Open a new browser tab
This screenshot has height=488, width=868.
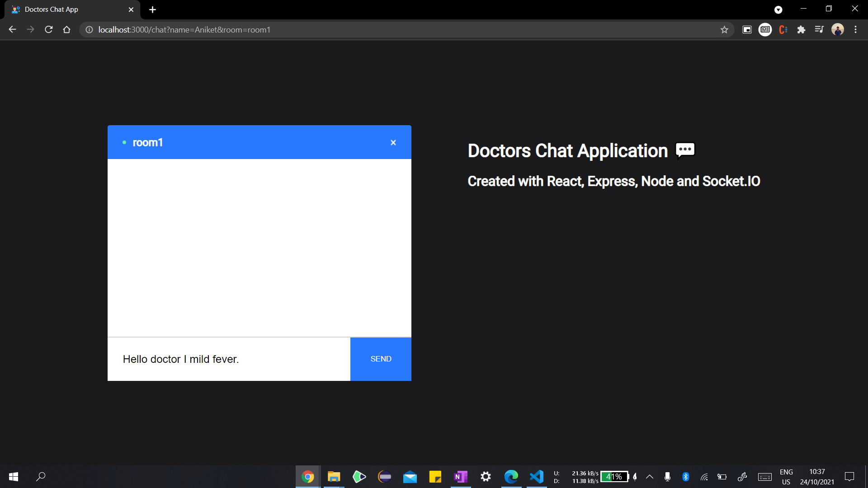pos(152,9)
